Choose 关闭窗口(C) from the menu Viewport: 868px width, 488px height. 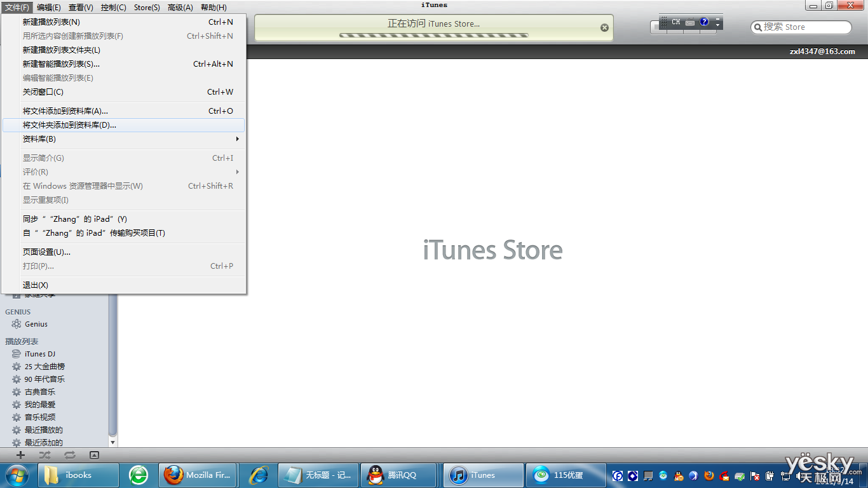(124, 92)
